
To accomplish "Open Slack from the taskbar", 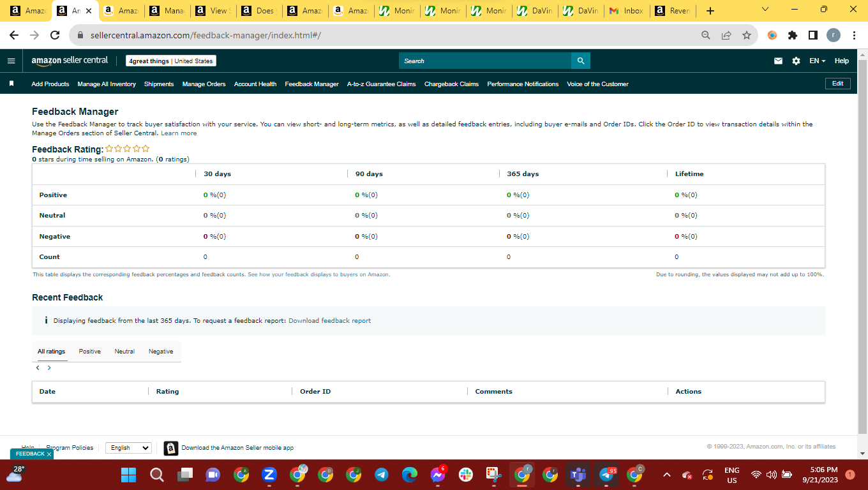I will click(466, 475).
